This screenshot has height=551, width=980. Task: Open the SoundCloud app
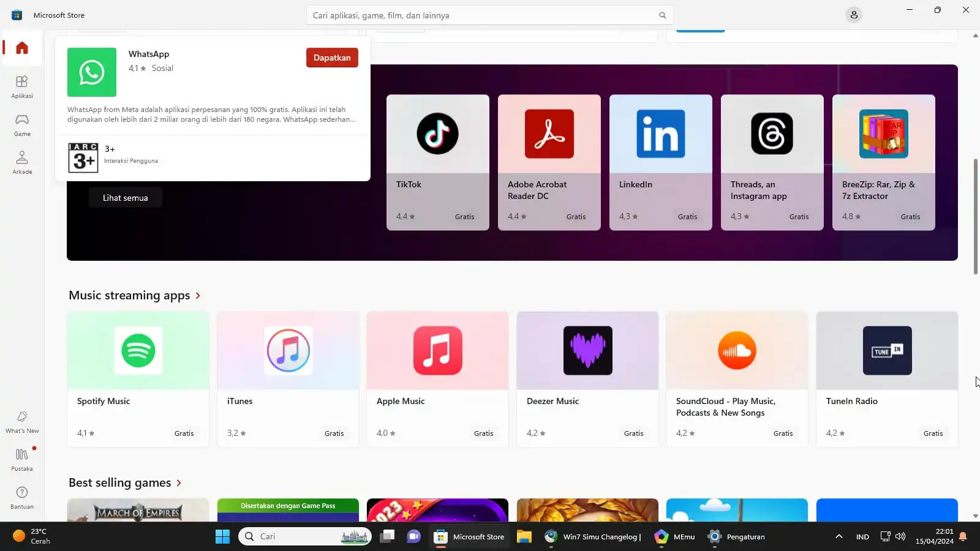coord(737,379)
